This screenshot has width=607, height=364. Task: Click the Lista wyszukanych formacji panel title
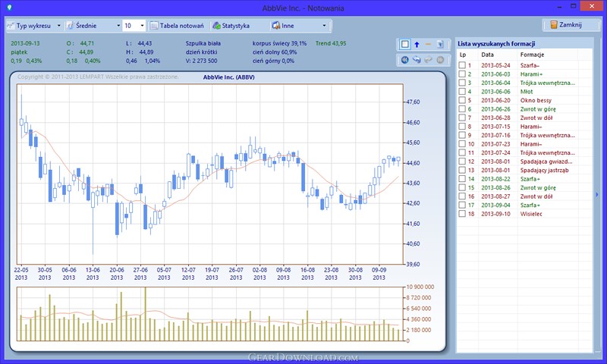(496, 44)
